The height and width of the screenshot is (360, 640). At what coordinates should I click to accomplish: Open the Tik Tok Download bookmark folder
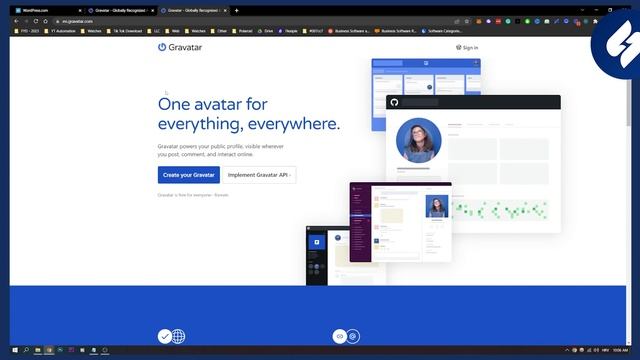(x=124, y=31)
